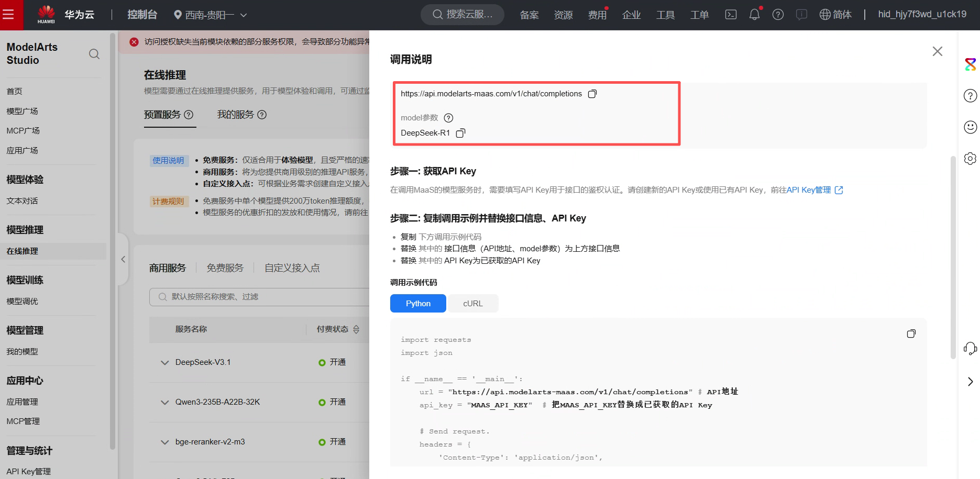Open the notifications bell
Image resolution: width=980 pixels, height=479 pixels.
click(x=754, y=15)
